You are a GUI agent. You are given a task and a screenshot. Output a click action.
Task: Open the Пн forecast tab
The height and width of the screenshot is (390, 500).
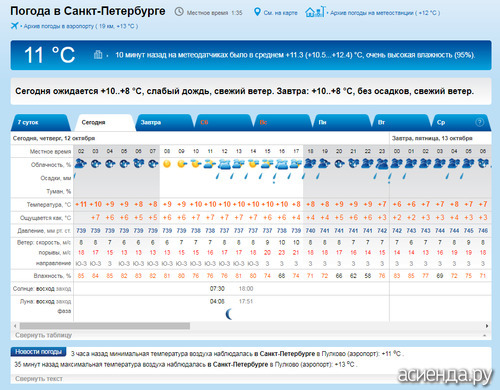click(341, 122)
